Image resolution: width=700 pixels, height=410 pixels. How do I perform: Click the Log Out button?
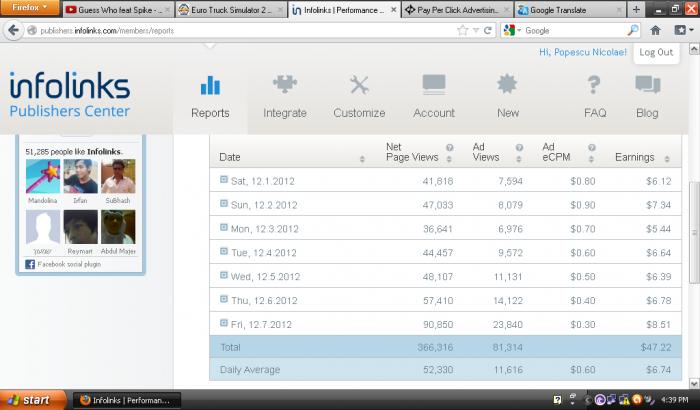point(656,52)
